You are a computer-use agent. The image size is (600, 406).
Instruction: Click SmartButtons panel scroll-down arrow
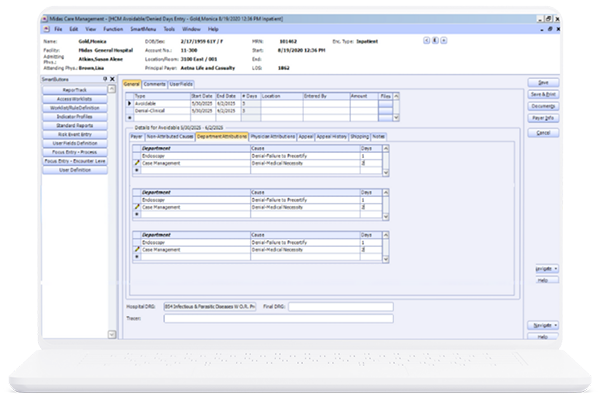(112, 334)
